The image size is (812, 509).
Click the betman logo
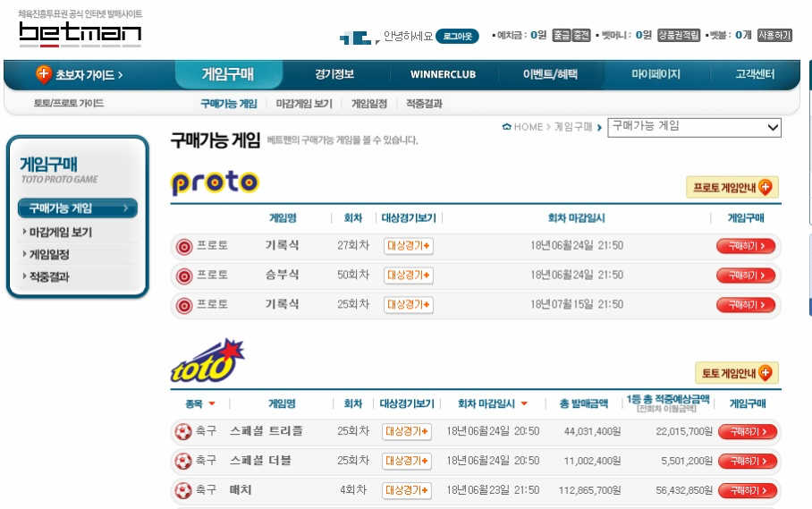click(x=80, y=34)
